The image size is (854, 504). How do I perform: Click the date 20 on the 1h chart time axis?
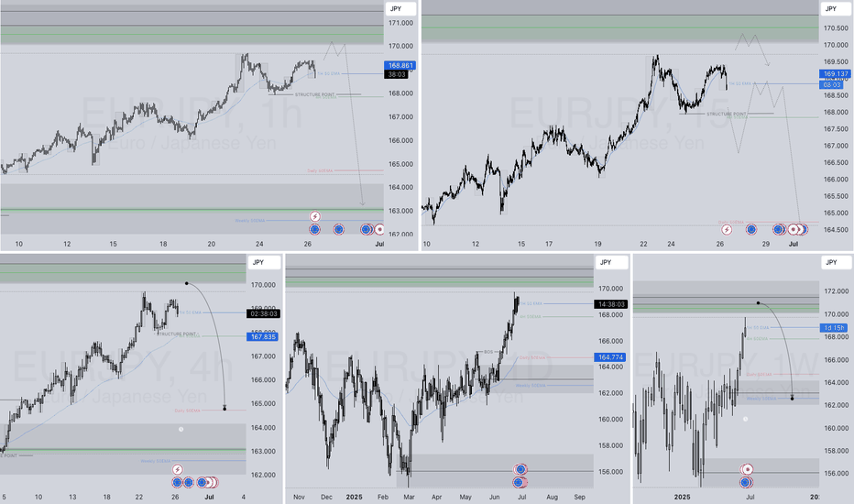(212, 244)
